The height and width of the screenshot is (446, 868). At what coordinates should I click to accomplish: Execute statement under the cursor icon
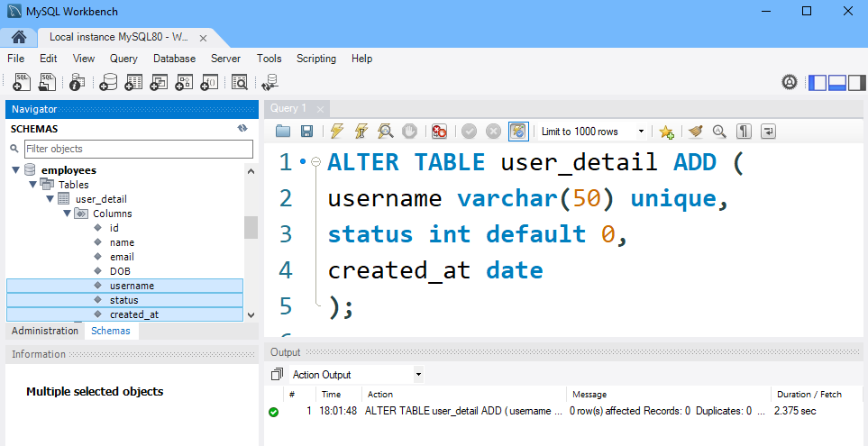coord(361,132)
